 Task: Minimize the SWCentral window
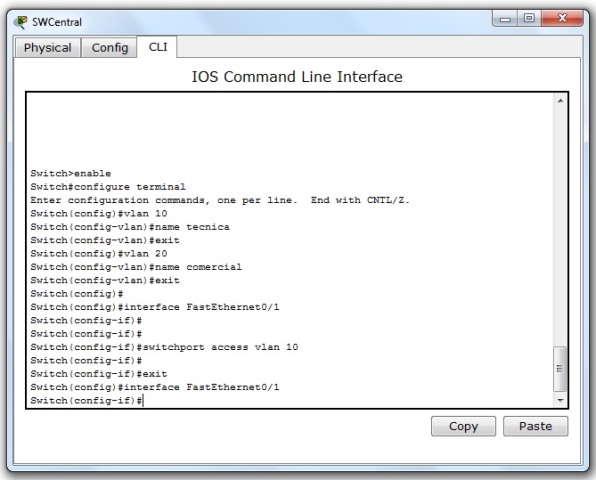click(x=505, y=18)
